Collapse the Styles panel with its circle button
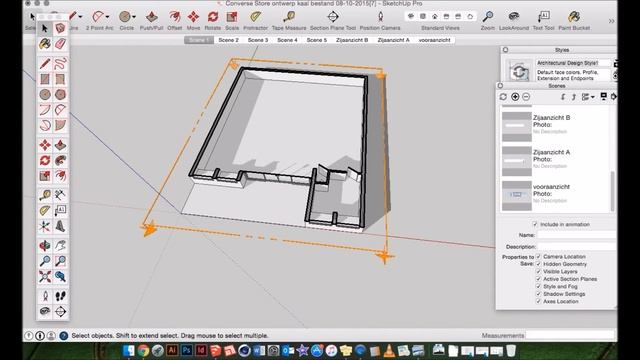Viewport: 640px width, 360px height. [506, 50]
